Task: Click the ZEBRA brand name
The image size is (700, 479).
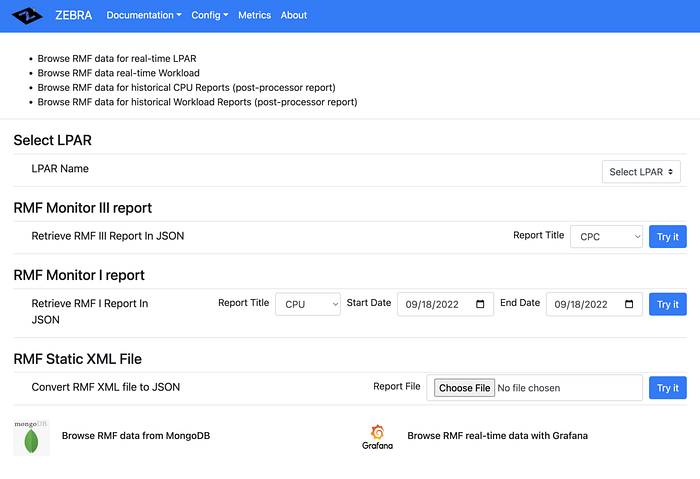Action: tap(74, 15)
